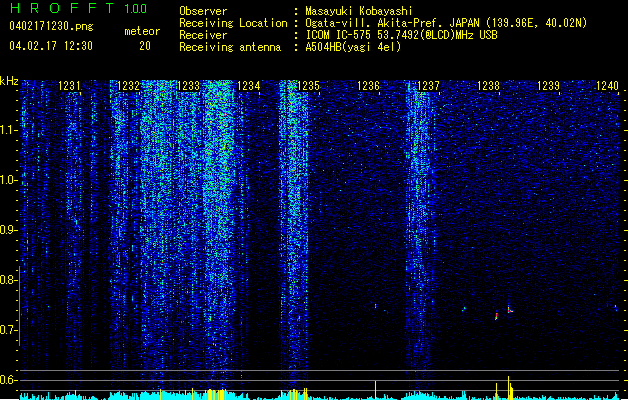Click the HROFFT 1.00 title text
The width and height of the screenshot is (629, 400).
[x=79, y=8]
